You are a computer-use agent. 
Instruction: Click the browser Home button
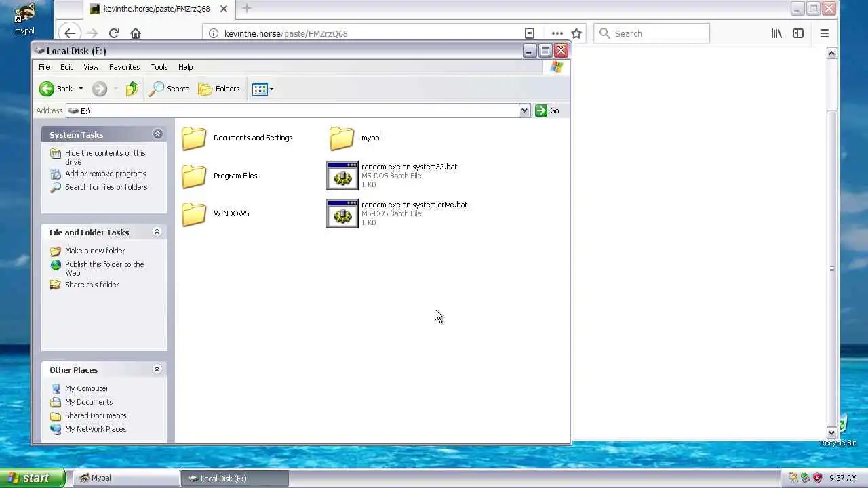tap(136, 33)
